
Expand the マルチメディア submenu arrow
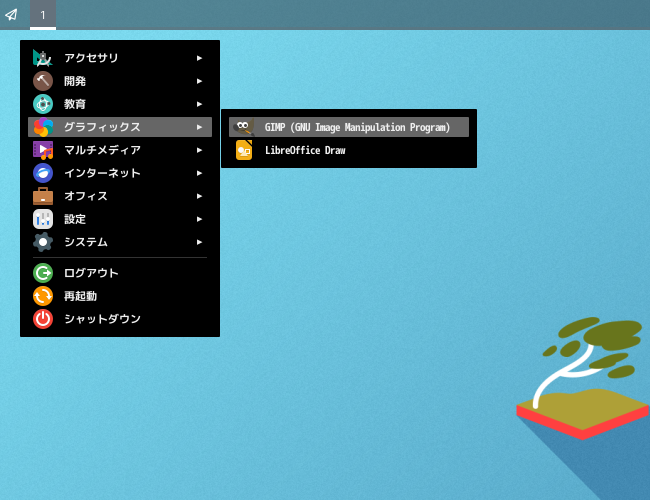coord(199,150)
